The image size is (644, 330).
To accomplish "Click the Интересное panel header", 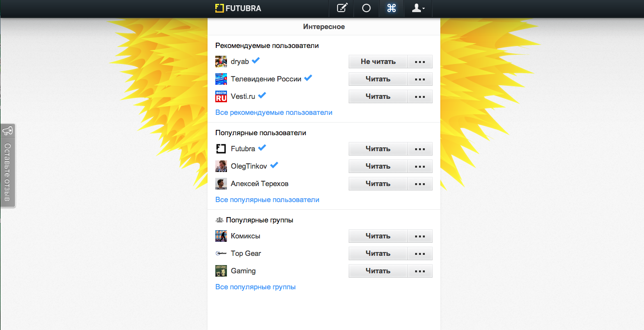I will [324, 27].
